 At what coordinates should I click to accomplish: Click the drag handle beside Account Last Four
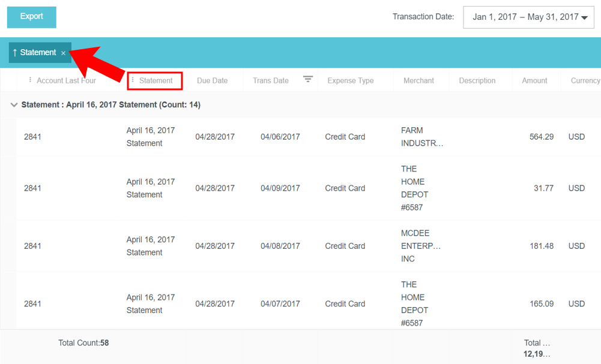[30, 80]
